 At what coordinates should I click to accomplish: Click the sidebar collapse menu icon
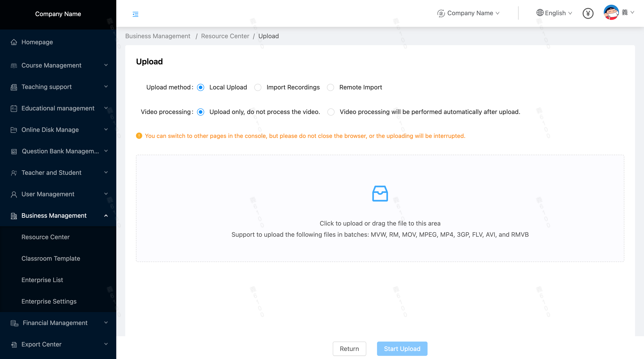click(x=135, y=14)
